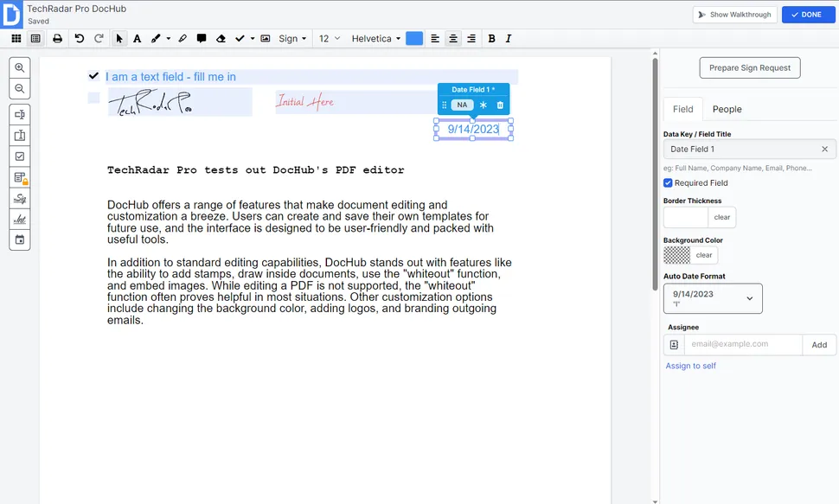The image size is (839, 504).
Task: Uncheck the Required Field checkbox
Action: point(668,183)
